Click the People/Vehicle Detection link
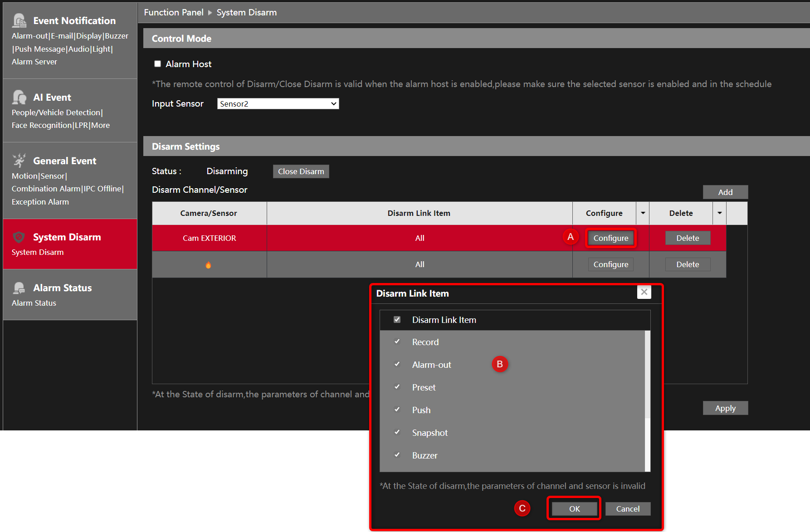 [x=56, y=112]
